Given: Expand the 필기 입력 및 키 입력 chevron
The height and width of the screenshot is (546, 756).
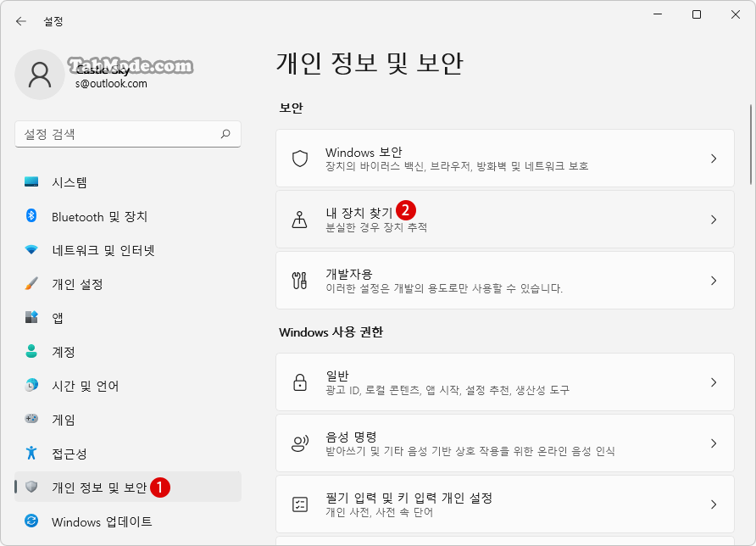Looking at the screenshot, I should (x=714, y=504).
